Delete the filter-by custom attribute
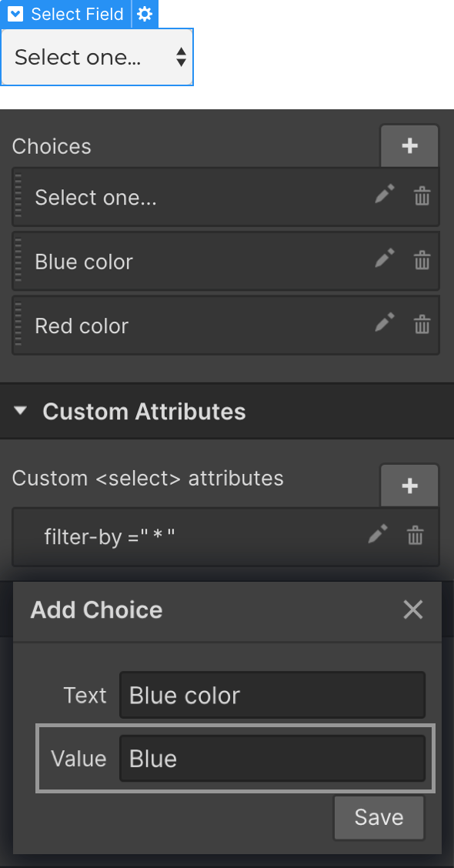This screenshot has height=868, width=454. (416, 536)
